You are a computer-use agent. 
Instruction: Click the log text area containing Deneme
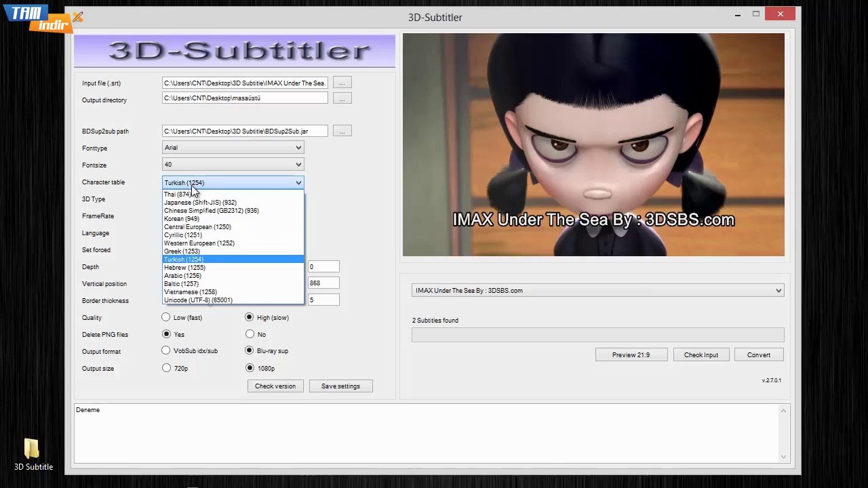click(x=426, y=433)
